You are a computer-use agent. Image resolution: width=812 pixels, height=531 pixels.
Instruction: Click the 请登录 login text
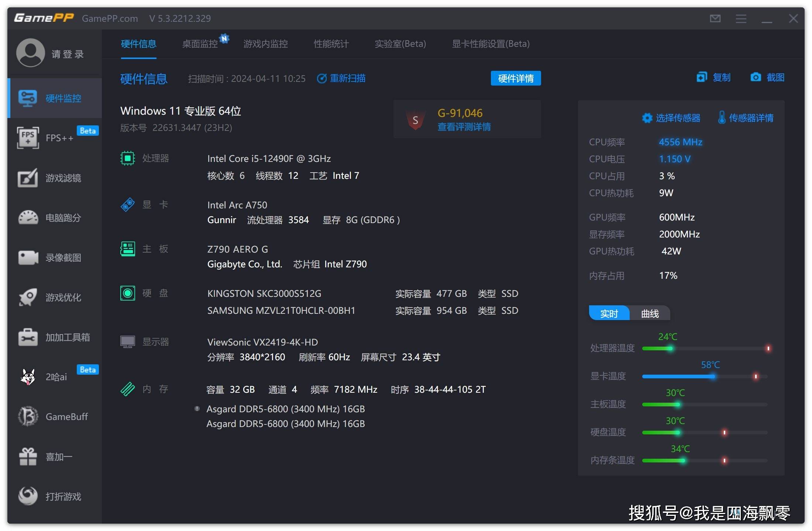[x=68, y=54]
